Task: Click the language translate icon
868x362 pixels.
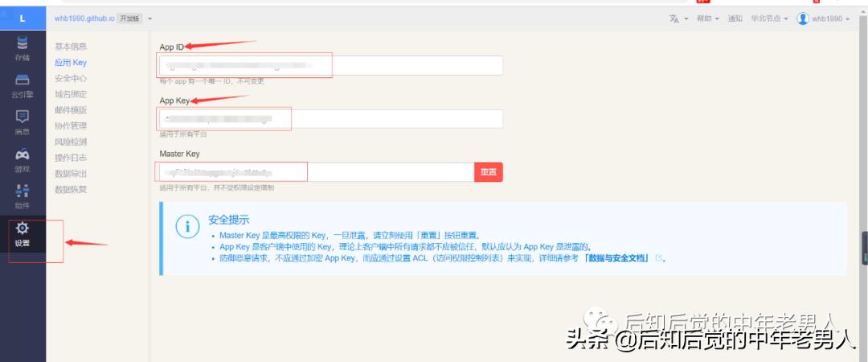Action: click(674, 19)
